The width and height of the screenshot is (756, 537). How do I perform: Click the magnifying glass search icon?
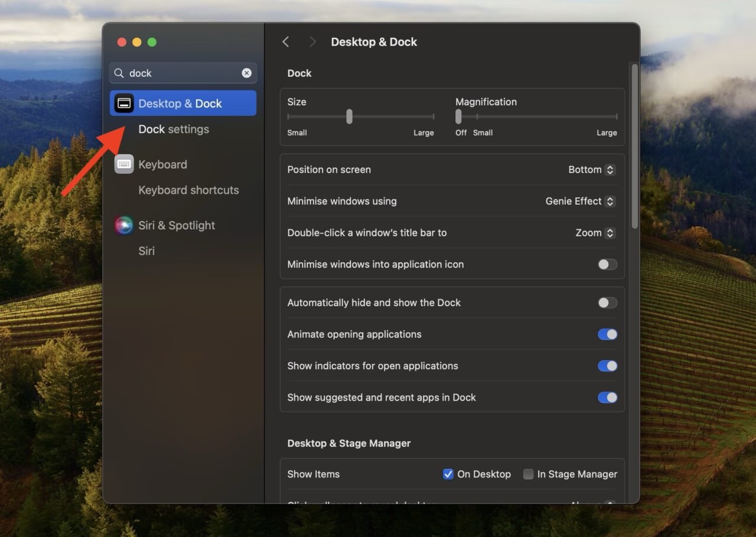pyautogui.click(x=119, y=73)
